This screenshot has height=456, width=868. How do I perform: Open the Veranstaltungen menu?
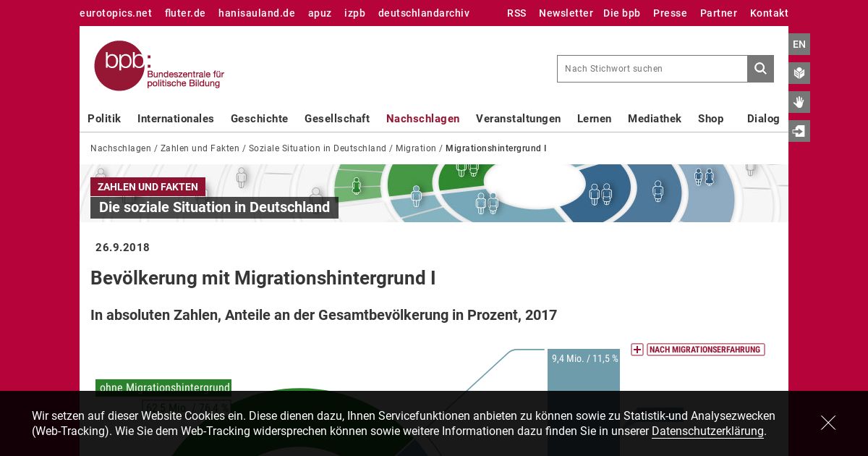click(519, 119)
